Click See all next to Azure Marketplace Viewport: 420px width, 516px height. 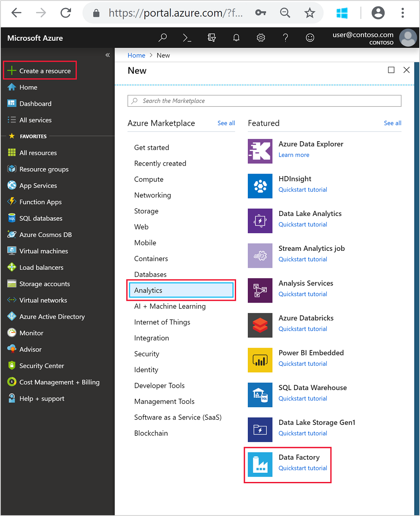pyautogui.click(x=226, y=123)
